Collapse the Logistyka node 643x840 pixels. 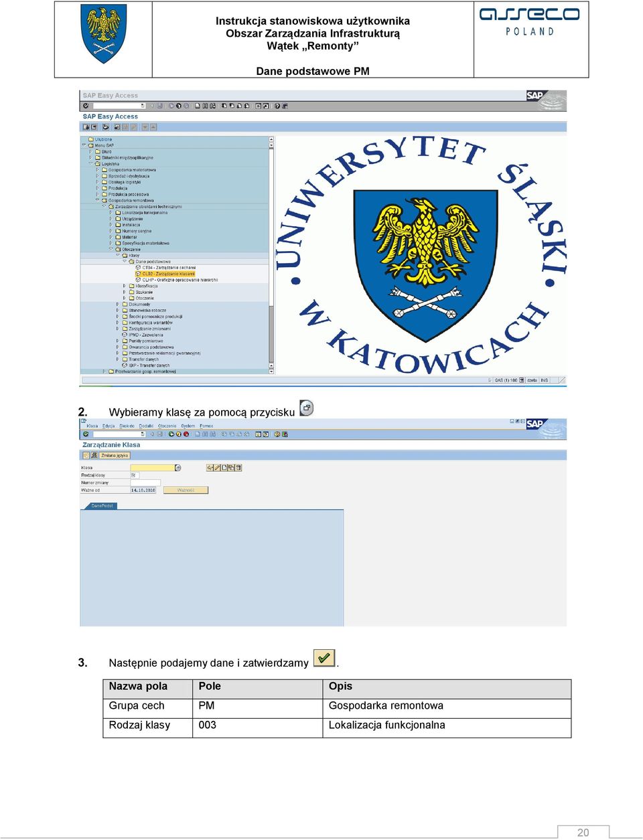pyautogui.click(x=90, y=163)
